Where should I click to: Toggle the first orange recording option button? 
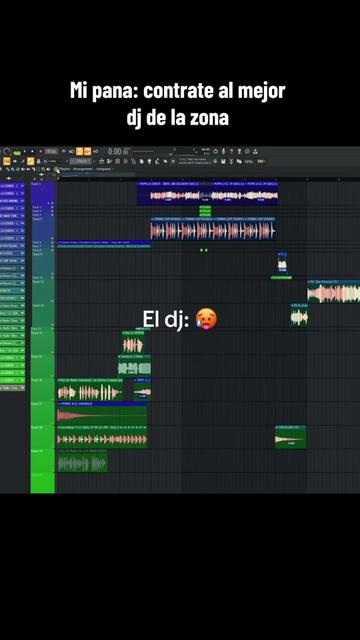(80, 151)
